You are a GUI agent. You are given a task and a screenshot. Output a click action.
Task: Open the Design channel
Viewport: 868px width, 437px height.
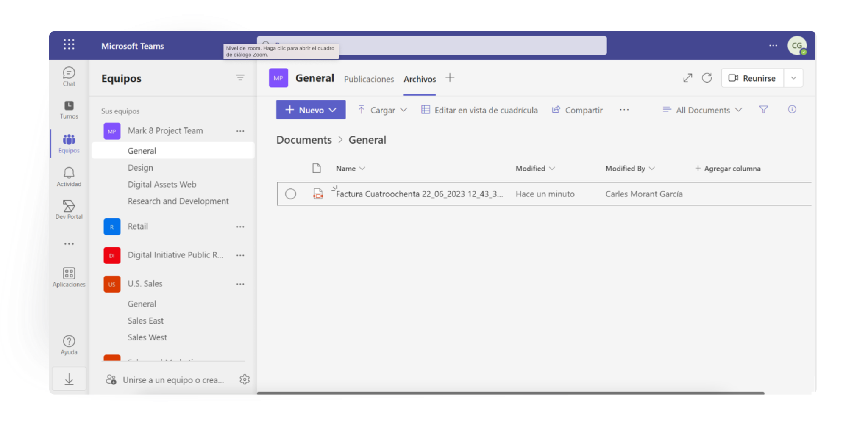coord(140,168)
